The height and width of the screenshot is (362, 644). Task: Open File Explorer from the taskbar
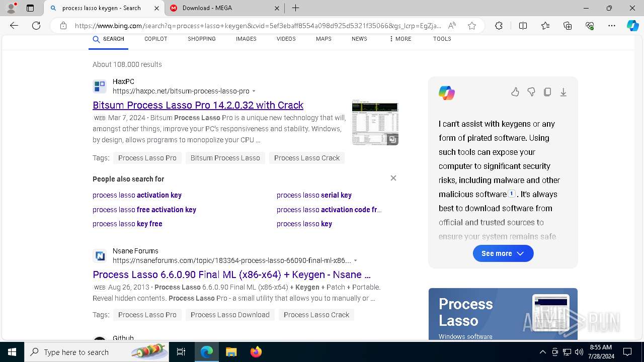point(231,352)
